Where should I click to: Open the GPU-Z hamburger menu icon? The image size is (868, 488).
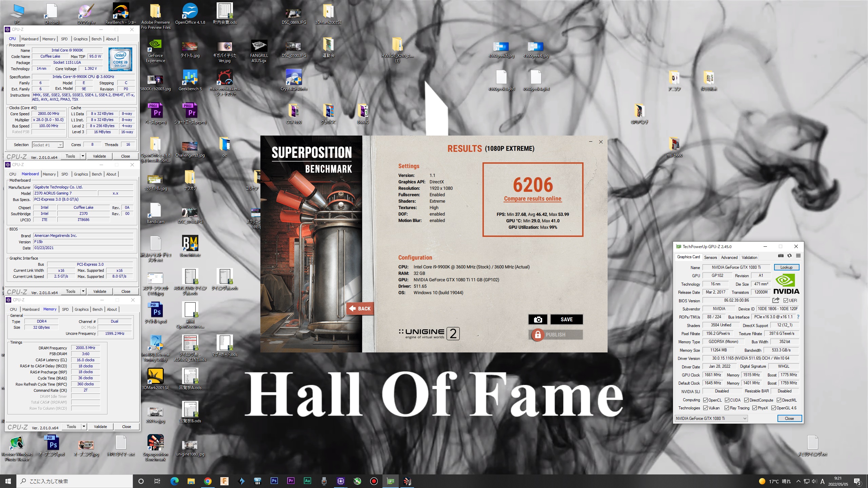pyautogui.click(x=798, y=256)
